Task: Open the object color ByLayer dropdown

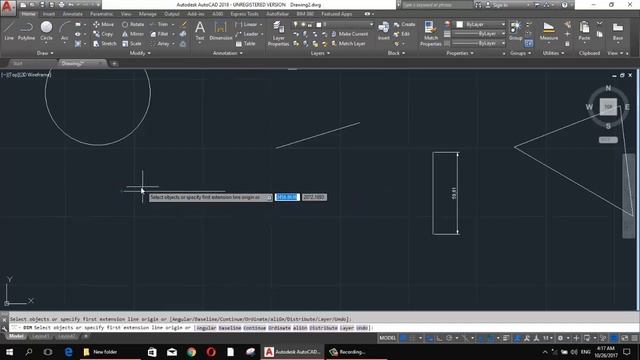Action: (480, 24)
